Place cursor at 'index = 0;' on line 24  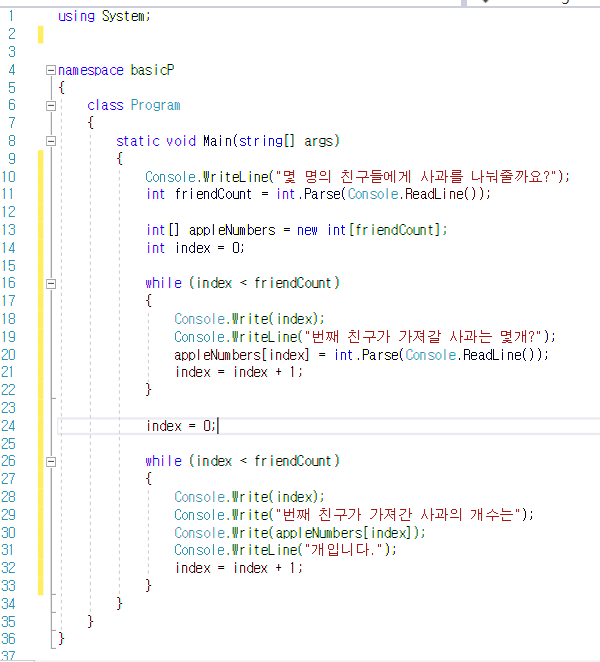tap(181, 426)
